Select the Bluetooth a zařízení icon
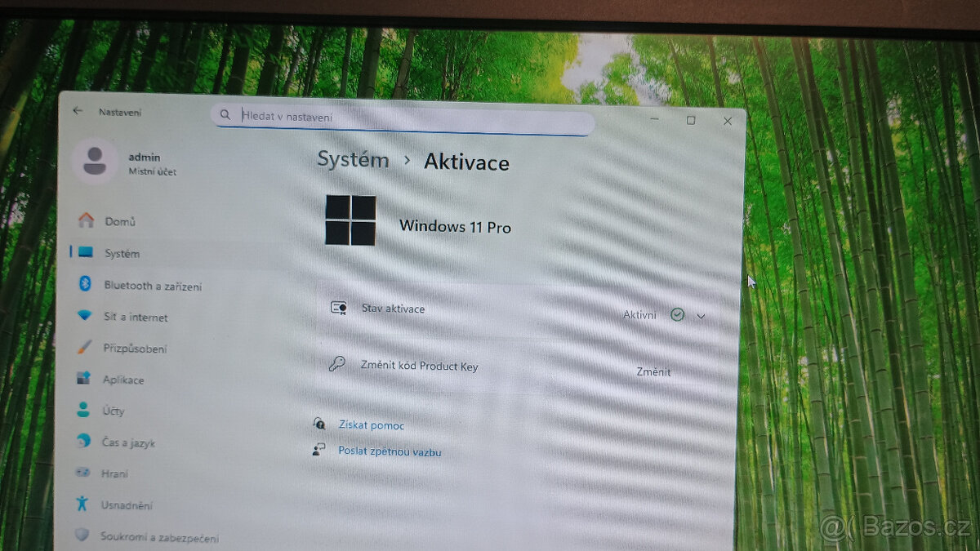Image resolution: width=980 pixels, height=551 pixels. click(x=84, y=285)
